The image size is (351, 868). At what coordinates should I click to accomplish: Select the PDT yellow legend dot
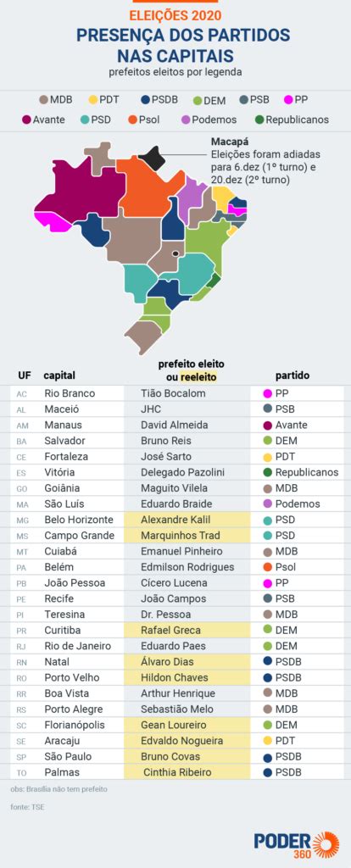pyautogui.click(x=93, y=100)
